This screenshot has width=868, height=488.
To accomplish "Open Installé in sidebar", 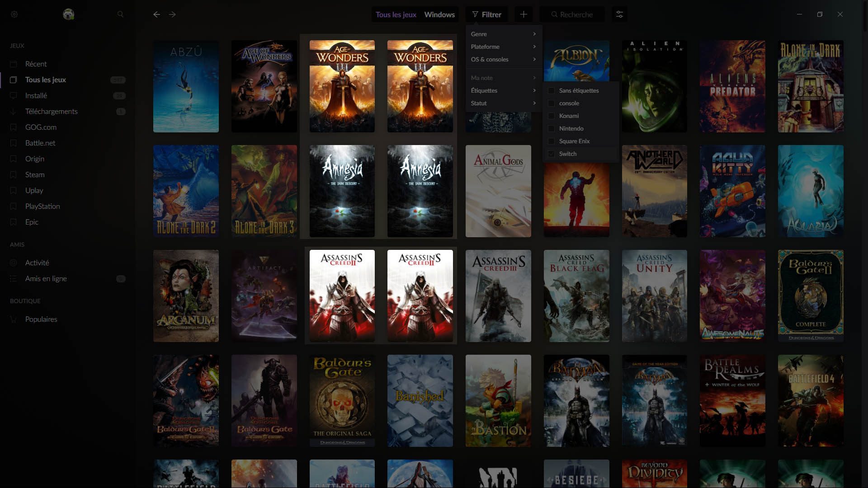I will point(68,96).
